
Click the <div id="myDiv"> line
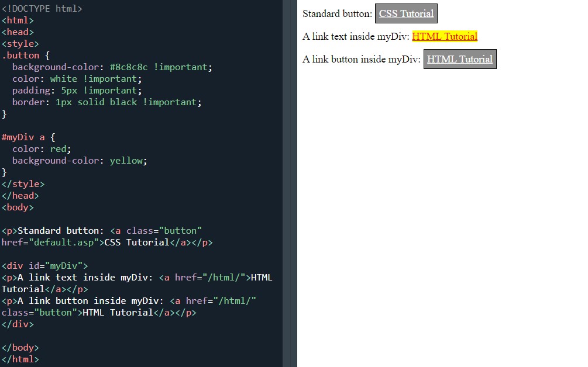coord(44,266)
